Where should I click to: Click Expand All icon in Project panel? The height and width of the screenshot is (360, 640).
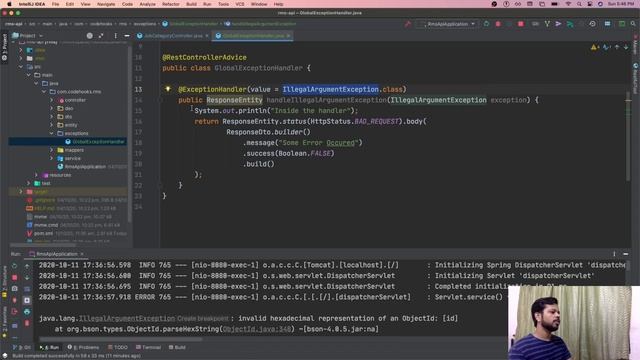click(101, 36)
